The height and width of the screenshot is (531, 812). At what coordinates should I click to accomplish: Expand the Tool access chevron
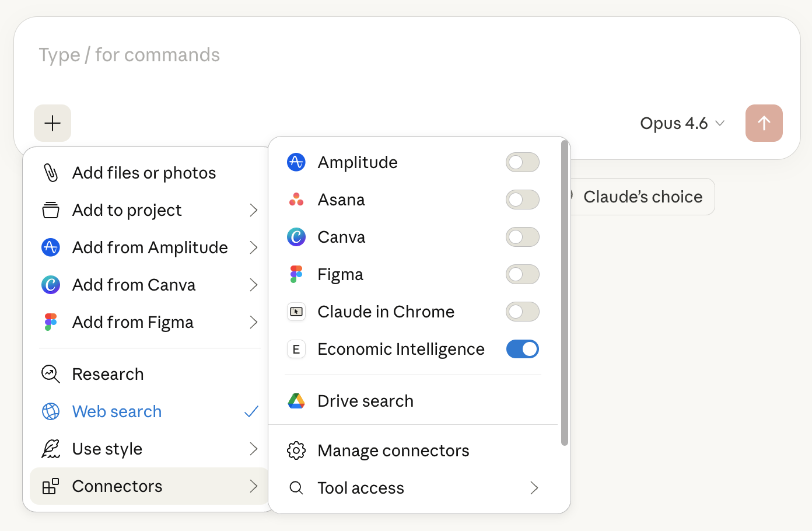tap(534, 488)
